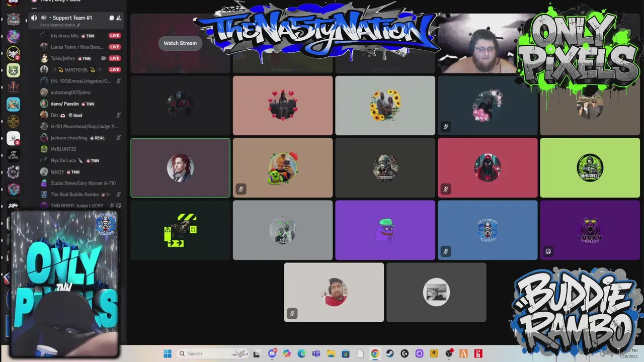The height and width of the screenshot is (362, 644).
Task: Open File Explorer from the taskbar
Action: pos(331,353)
